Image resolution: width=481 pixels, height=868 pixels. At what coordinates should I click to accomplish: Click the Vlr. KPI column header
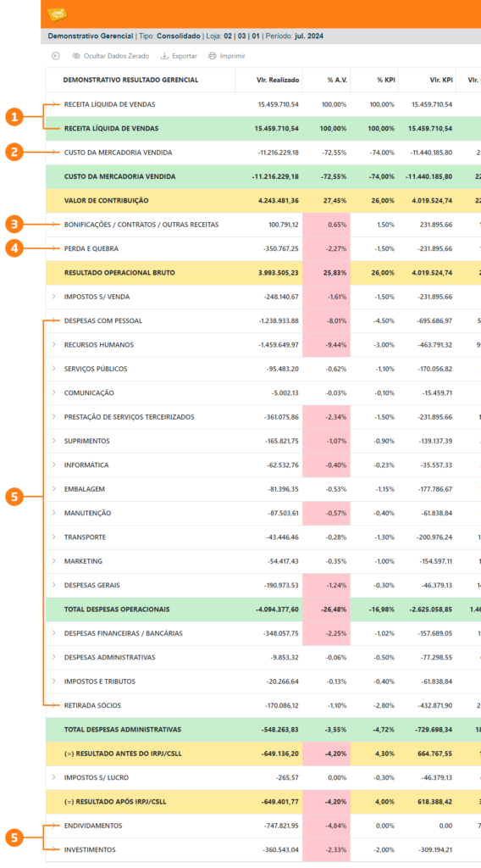[x=440, y=80]
